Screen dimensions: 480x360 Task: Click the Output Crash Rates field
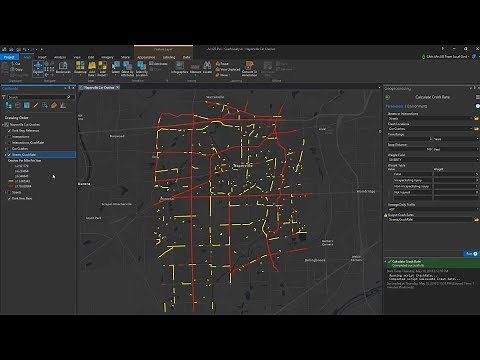coord(430,220)
